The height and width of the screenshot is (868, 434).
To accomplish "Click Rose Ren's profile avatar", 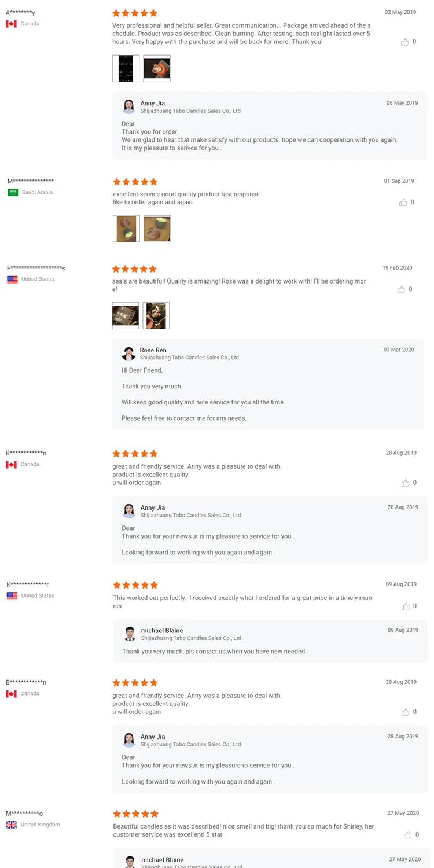I will 128,354.
